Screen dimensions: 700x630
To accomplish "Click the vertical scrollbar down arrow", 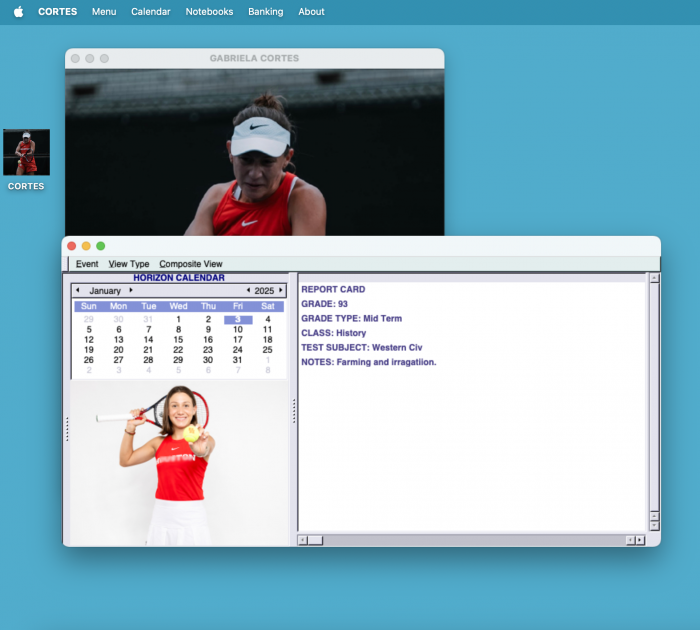I will 654,525.
